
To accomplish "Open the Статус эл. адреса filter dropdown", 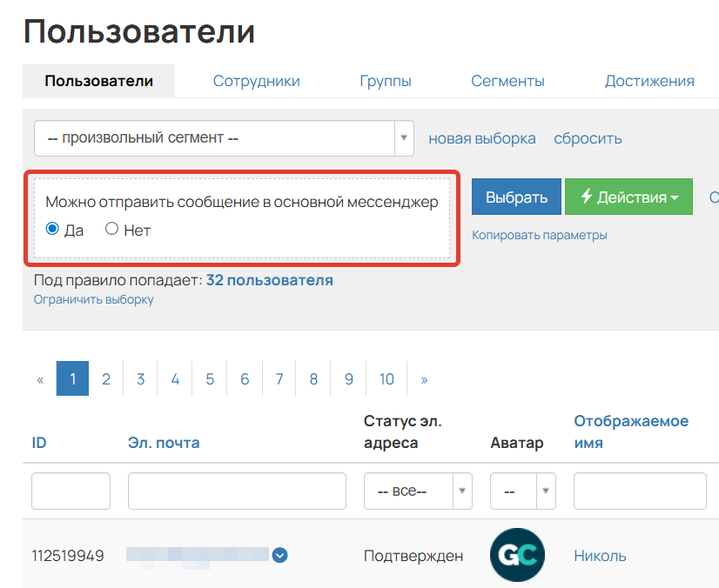I will (461, 491).
